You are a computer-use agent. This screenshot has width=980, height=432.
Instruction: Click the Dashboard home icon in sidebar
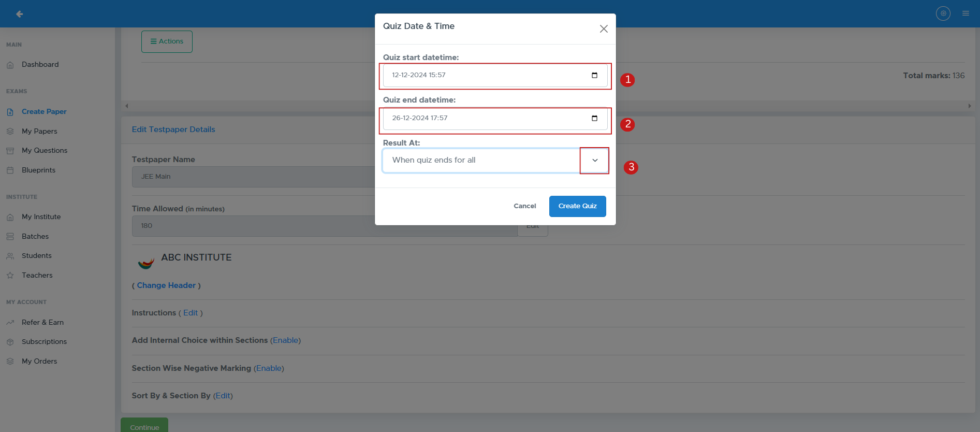coord(10,65)
